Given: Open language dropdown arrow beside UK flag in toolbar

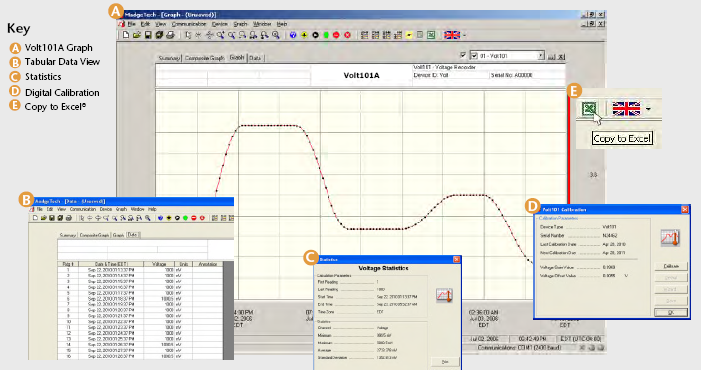Looking at the screenshot, I should 465,35.
